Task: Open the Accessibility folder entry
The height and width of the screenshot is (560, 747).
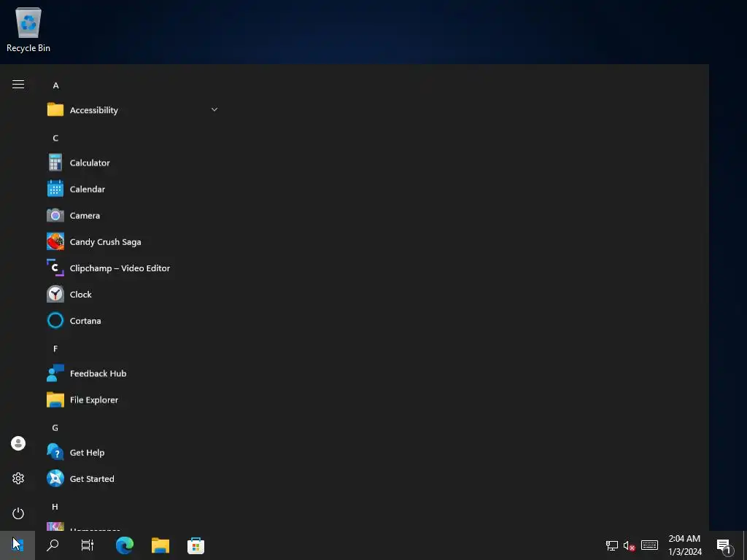Action: click(x=133, y=110)
